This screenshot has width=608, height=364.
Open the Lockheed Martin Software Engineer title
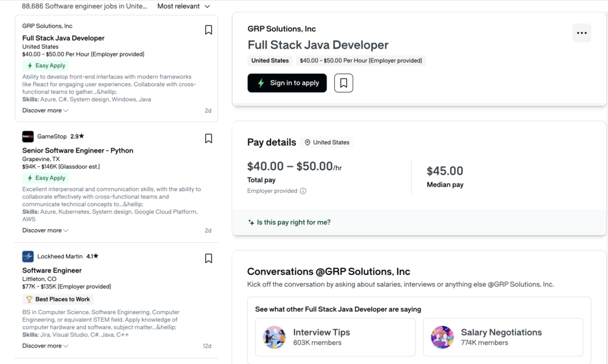(x=52, y=270)
